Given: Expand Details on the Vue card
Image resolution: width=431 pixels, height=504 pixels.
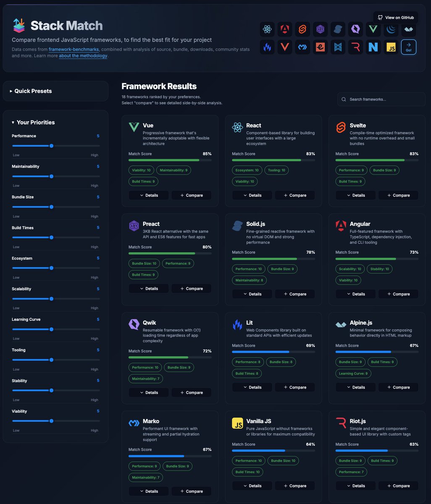Looking at the screenshot, I should [149, 195].
